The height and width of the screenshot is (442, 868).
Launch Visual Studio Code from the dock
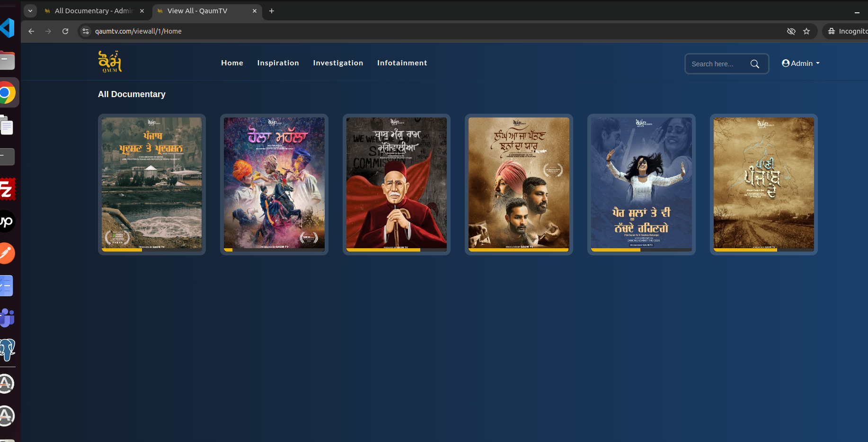tap(7, 28)
